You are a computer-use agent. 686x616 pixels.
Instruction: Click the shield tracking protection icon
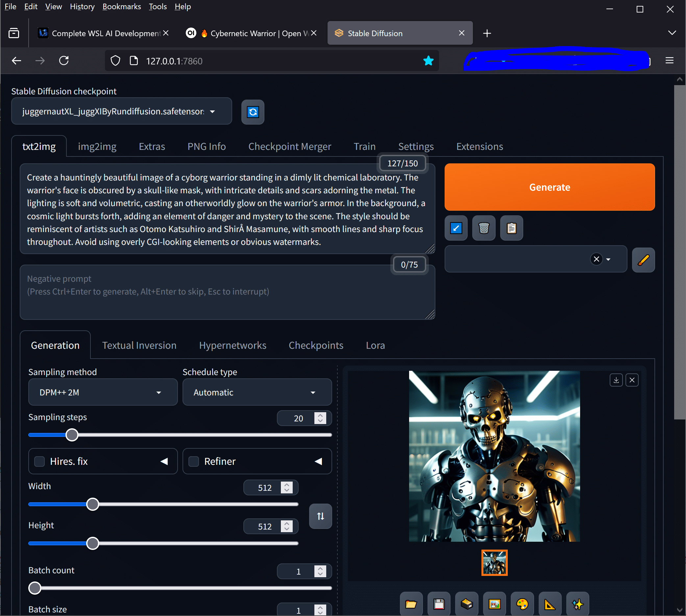[115, 61]
